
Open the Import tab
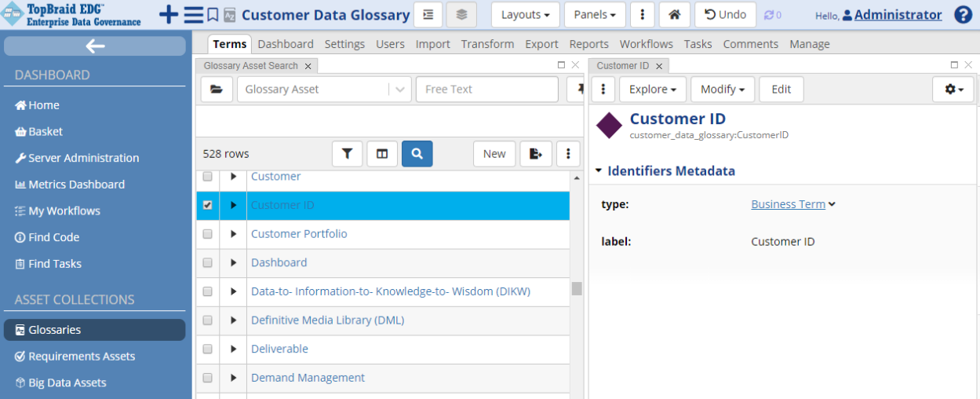(x=432, y=44)
